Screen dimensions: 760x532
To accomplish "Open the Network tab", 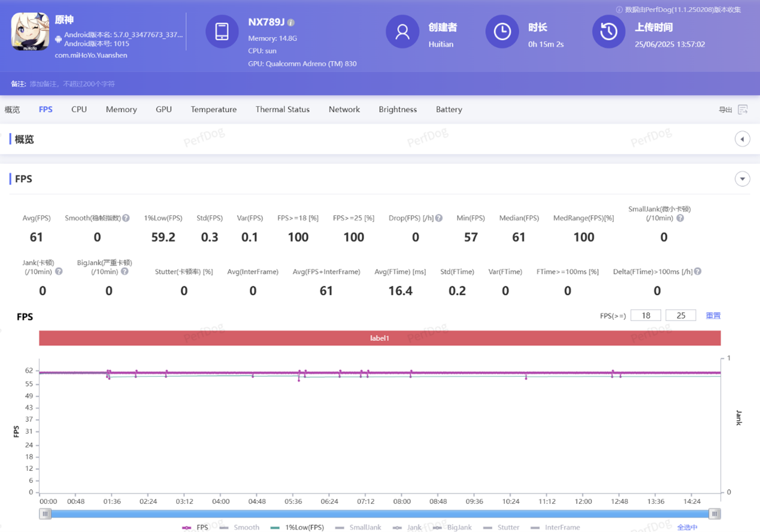I will point(344,110).
